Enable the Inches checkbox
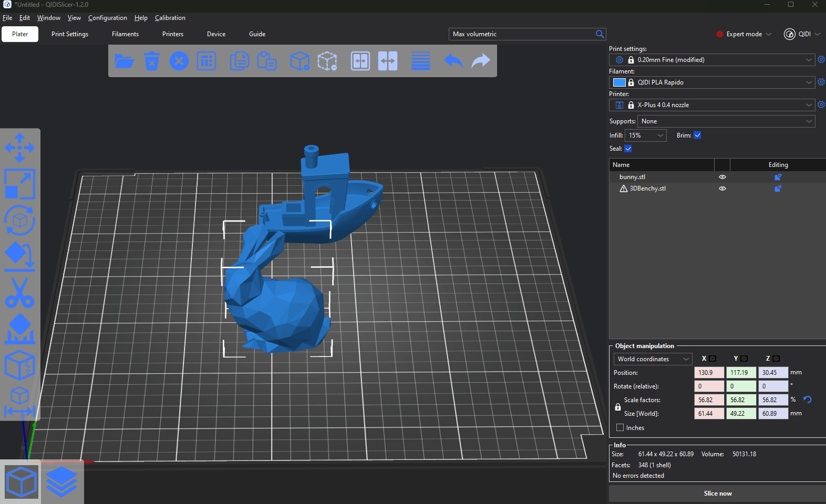 click(x=620, y=427)
